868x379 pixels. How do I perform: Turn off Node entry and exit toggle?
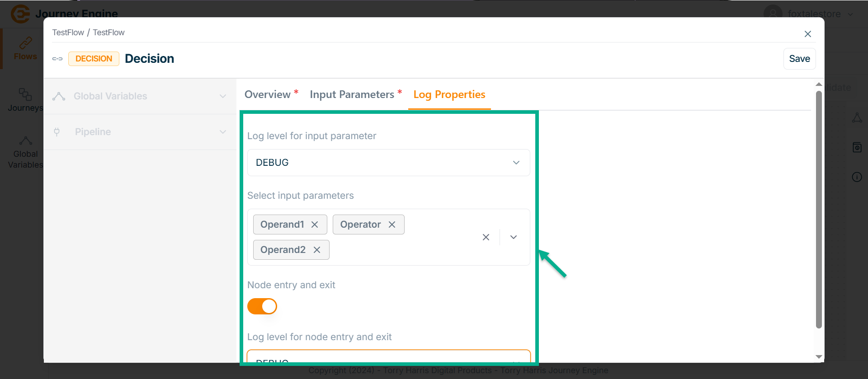click(262, 306)
